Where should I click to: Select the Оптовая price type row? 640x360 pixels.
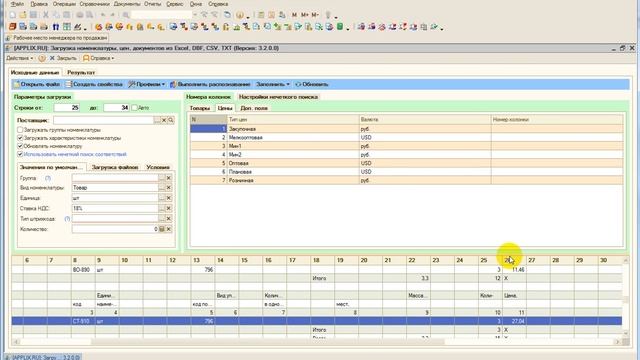(x=407, y=163)
